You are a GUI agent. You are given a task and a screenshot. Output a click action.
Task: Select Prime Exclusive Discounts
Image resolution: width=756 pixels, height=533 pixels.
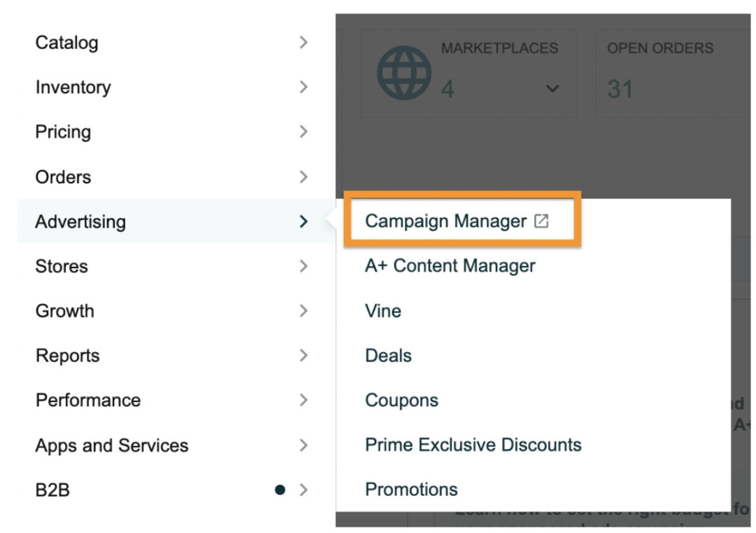(x=473, y=445)
